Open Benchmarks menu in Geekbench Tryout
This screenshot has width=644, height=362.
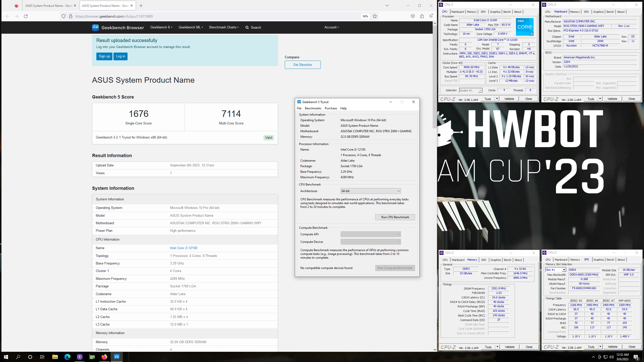313,108
